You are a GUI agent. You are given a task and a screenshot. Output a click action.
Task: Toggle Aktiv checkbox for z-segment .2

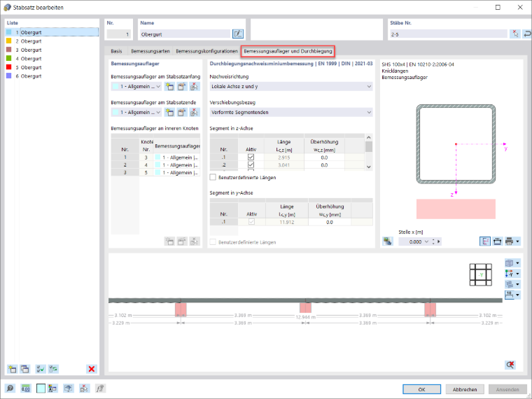[251, 165]
